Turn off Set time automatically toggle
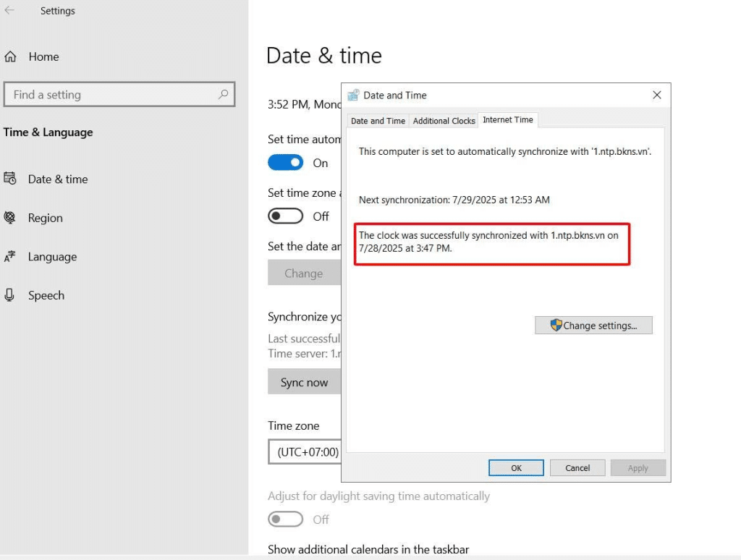The width and height of the screenshot is (741, 560). point(286,163)
